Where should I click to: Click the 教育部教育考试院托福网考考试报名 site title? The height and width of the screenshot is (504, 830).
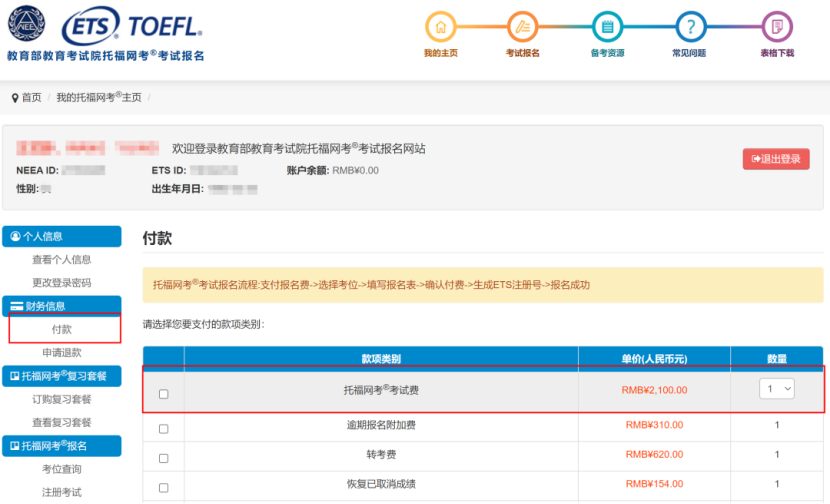click(105, 56)
